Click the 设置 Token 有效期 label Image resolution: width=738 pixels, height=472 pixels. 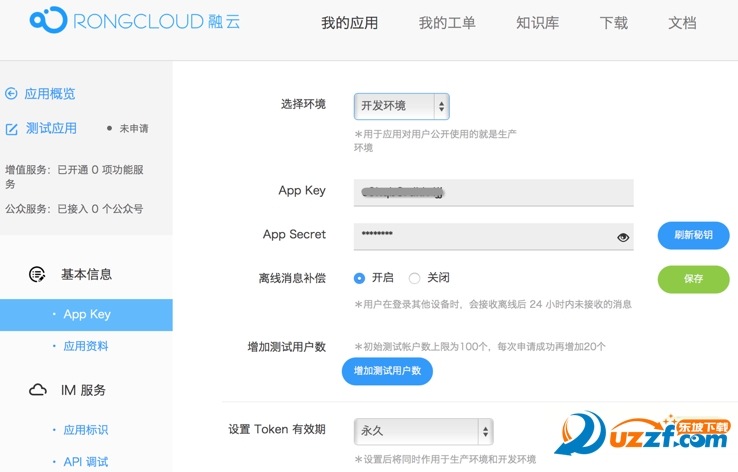point(277,429)
